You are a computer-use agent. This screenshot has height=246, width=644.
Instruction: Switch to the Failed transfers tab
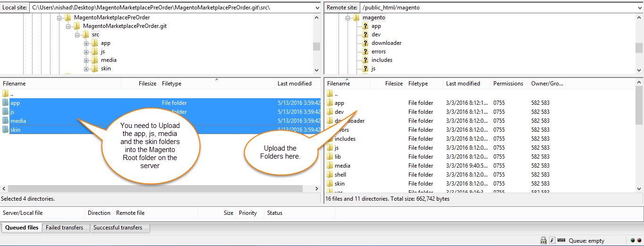tap(65, 228)
